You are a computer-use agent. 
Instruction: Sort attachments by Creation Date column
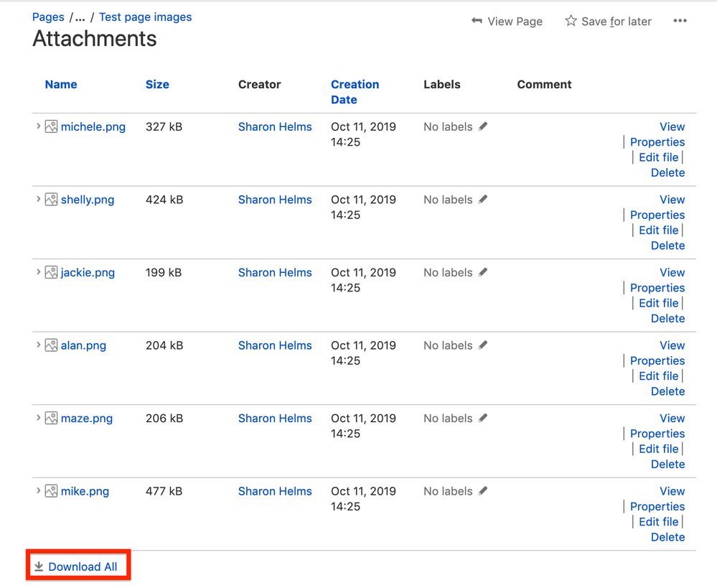(355, 92)
